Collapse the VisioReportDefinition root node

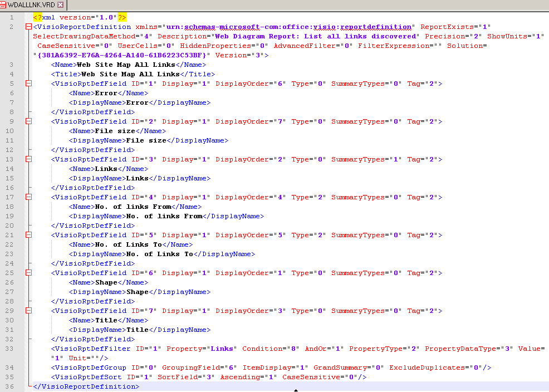pyautogui.click(x=29, y=27)
